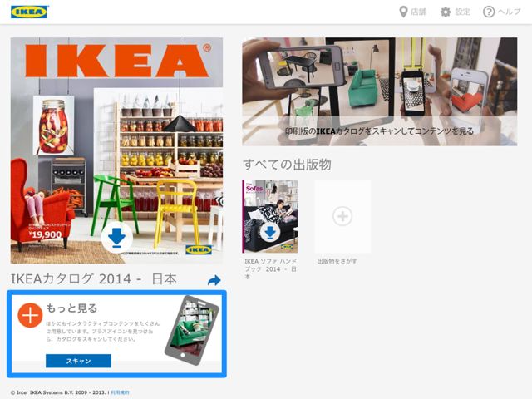Click the orange plus circle icon
Image resolution: width=532 pixels, height=399 pixels.
point(30,315)
